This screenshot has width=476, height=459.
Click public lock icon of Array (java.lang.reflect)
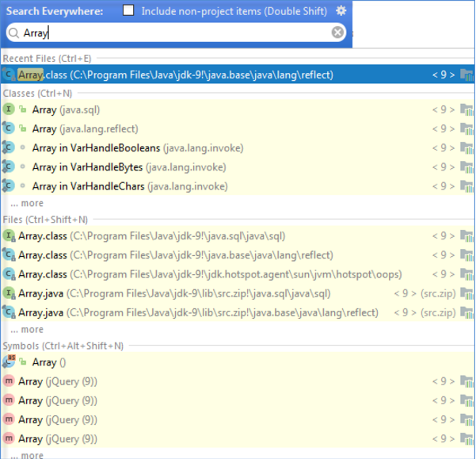tap(22, 128)
